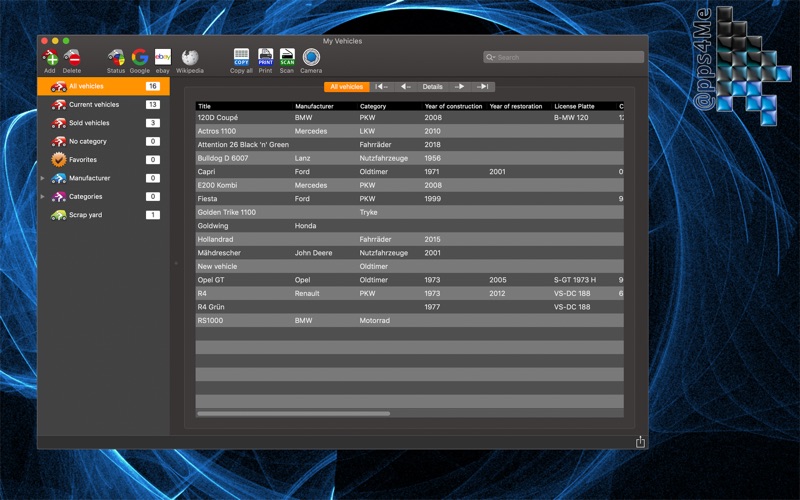This screenshot has width=800, height=500.
Task: Select the Golden Trike 1100 row
Action: coord(410,212)
